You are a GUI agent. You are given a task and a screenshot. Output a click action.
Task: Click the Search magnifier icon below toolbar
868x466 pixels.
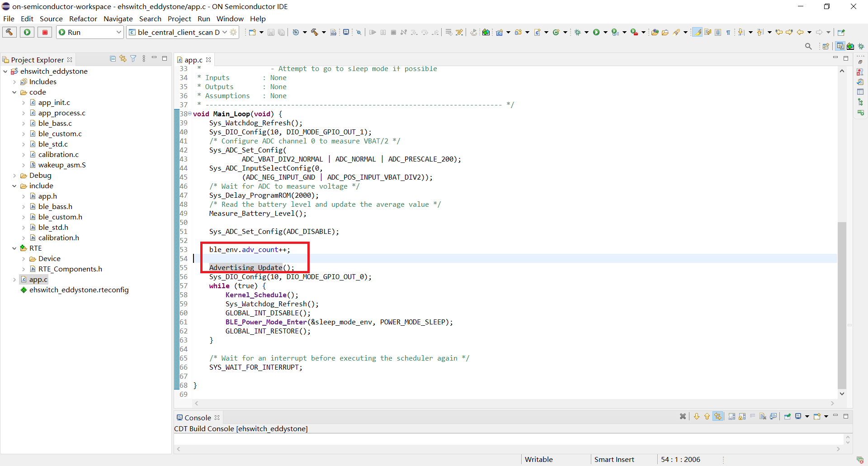tap(809, 46)
